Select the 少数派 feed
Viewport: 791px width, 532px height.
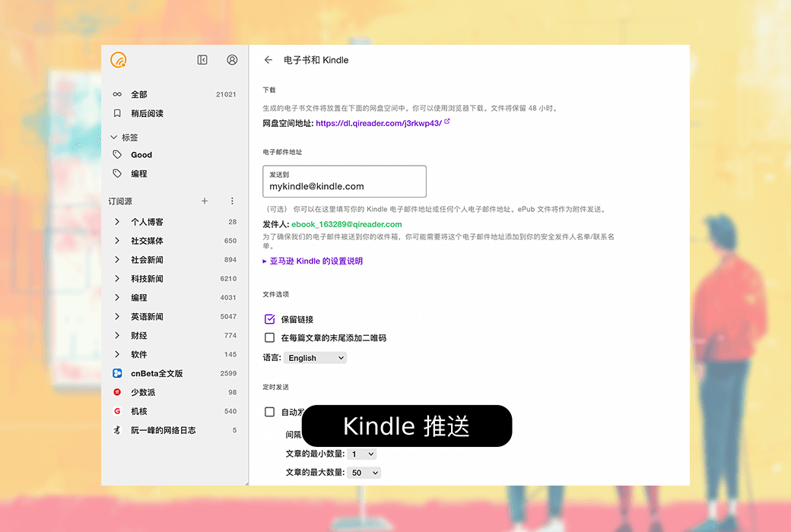[x=143, y=393]
